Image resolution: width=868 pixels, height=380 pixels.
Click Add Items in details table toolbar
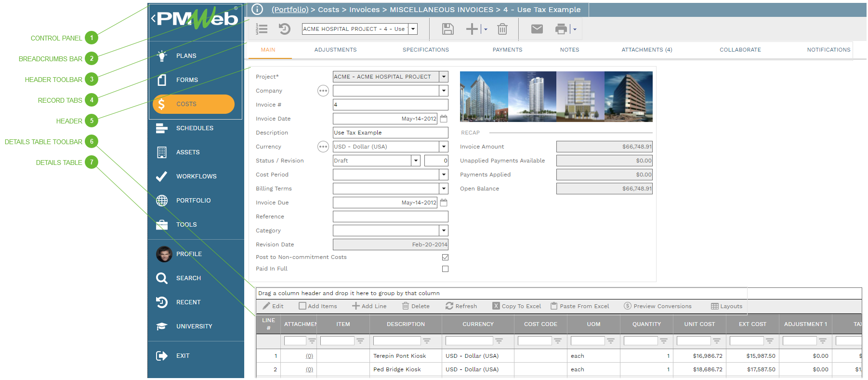318,306
